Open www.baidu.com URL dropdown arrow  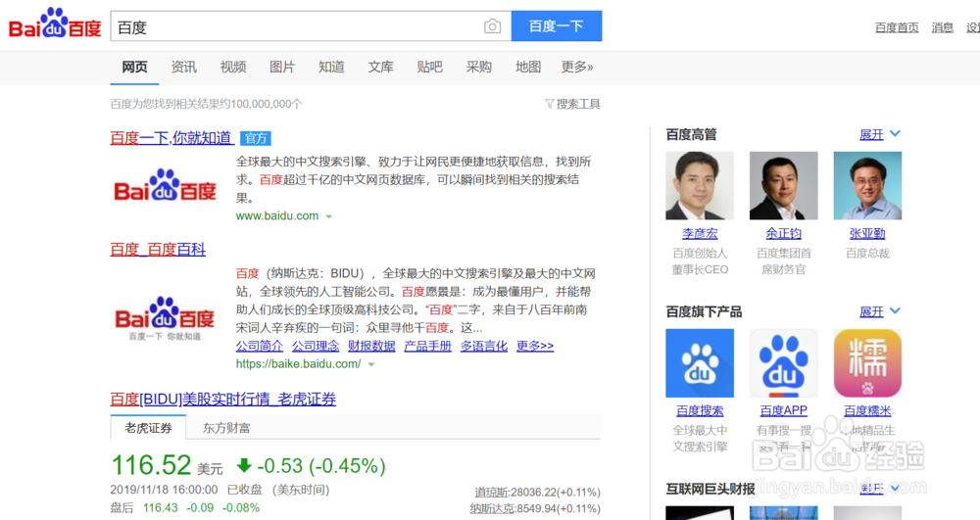coord(328,216)
